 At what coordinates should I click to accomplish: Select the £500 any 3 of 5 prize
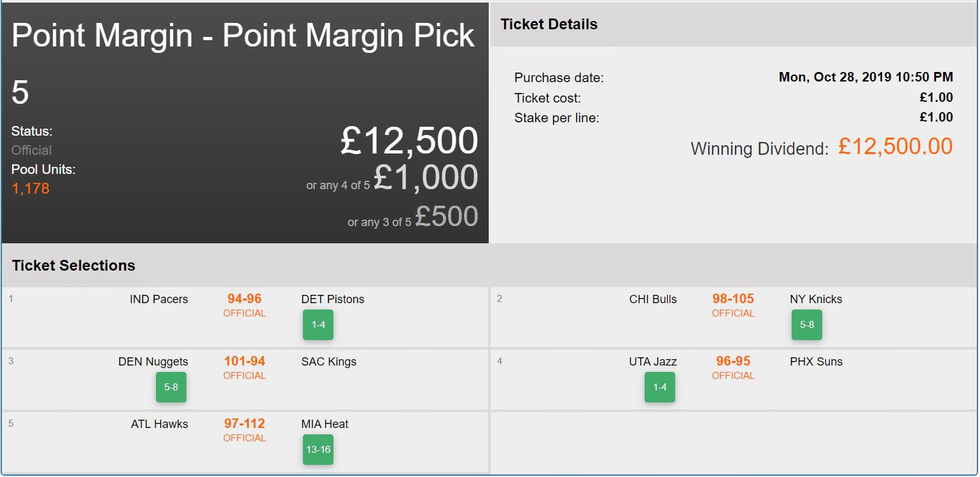pyautogui.click(x=446, y=217)
